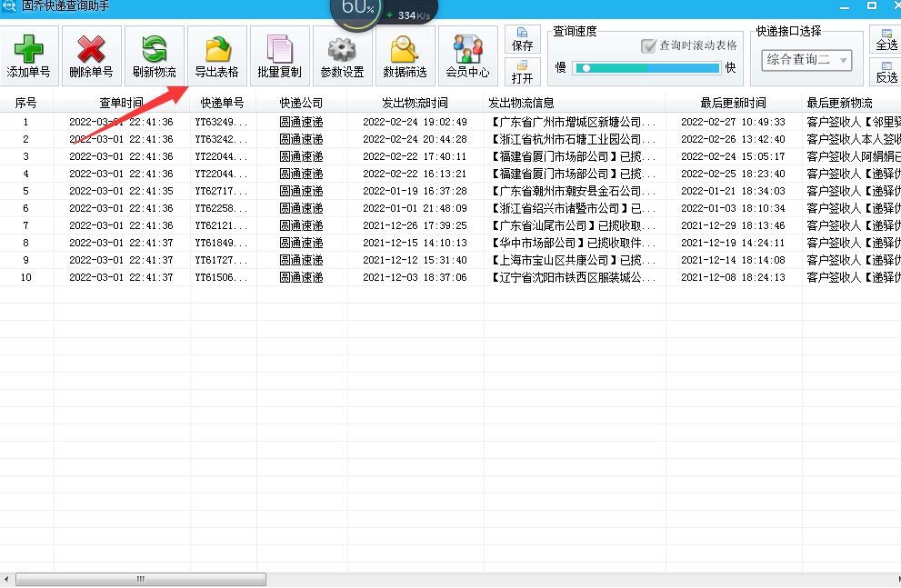Open the 参数设置 parameter settings icon
This screenshot has height=588, width=901.
(x=341, y=55)
